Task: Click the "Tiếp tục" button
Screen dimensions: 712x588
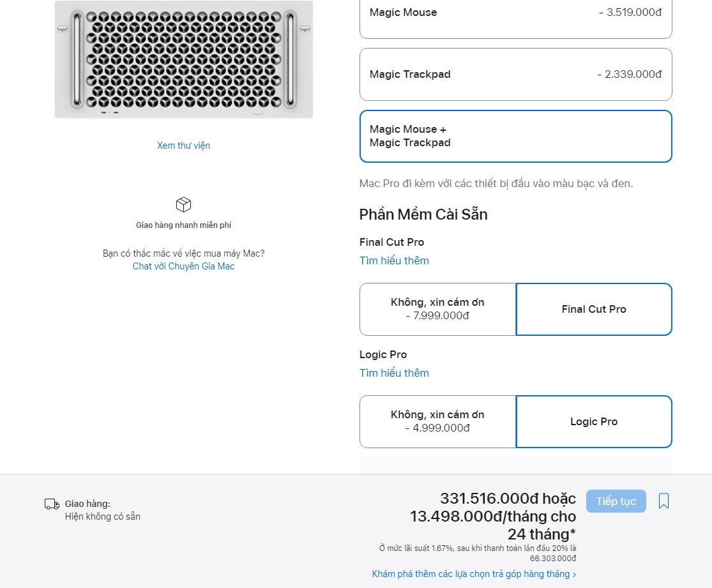Action: pos(616,501)
